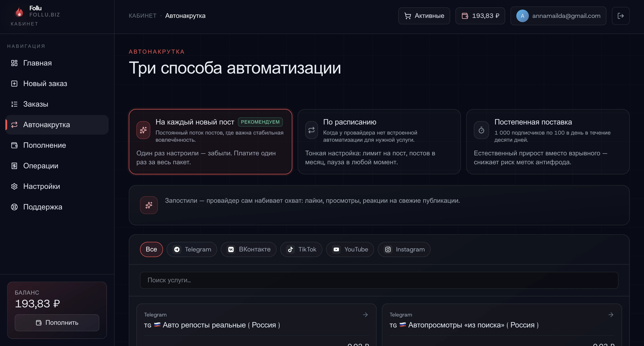
Task: Open Новый заказ page
Action: (57, 83)
